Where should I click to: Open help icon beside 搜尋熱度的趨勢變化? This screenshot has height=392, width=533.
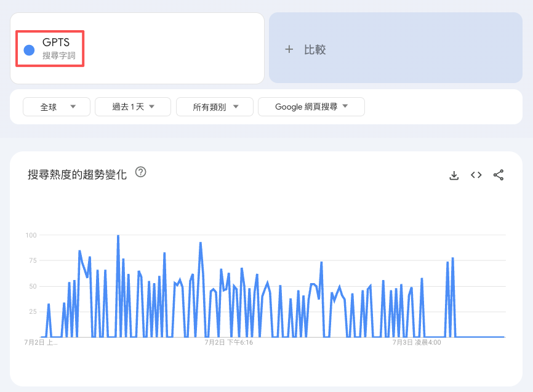(x=140, y=172)
